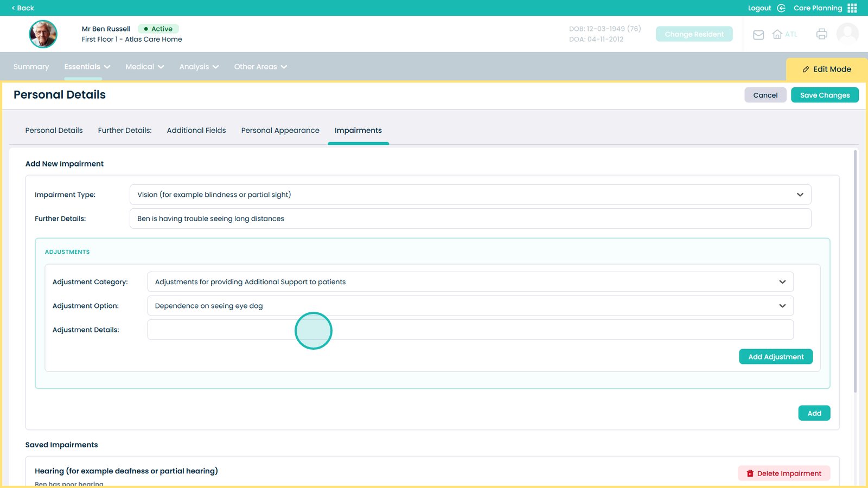Switch to the Personal Appearance tab
Screen dimensions: 868x488
pos(280,130)
